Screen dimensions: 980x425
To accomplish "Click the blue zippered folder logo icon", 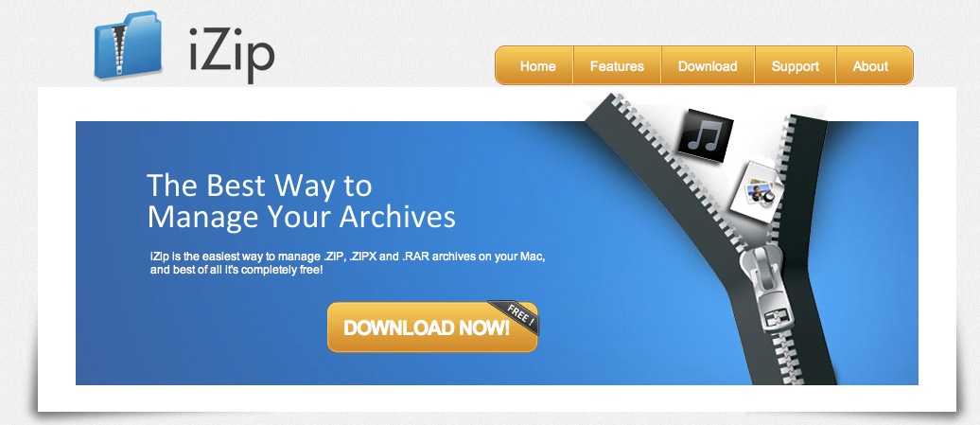I will [x=128, y=45].
